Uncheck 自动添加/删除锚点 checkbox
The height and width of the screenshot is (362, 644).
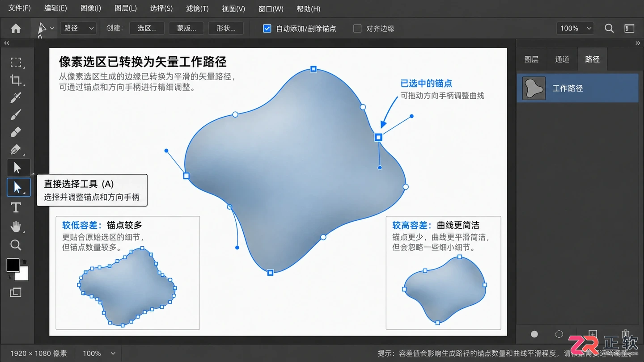pyautogui.click(x=267, y=29)
